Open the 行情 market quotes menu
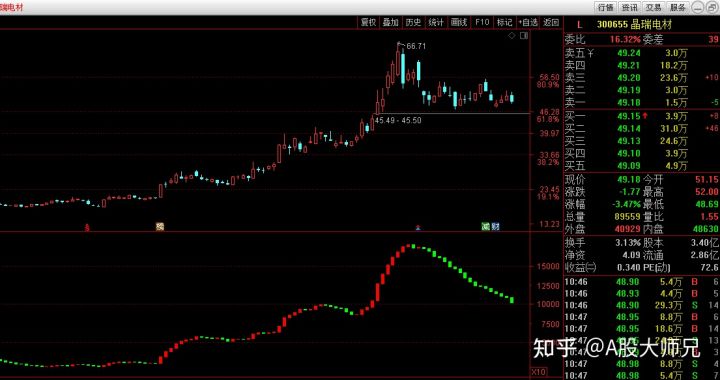The height and width of the screenshot is (380, 720). 605,7
